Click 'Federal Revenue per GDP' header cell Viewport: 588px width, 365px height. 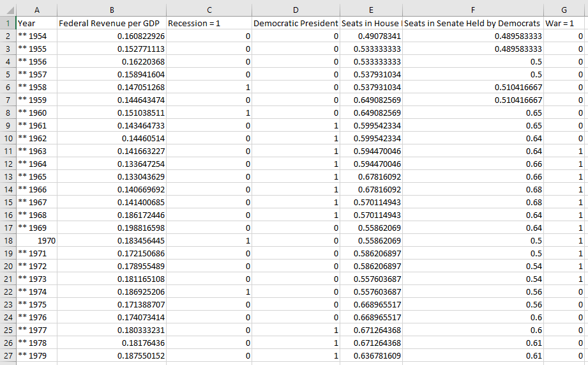tap(112, 23)
